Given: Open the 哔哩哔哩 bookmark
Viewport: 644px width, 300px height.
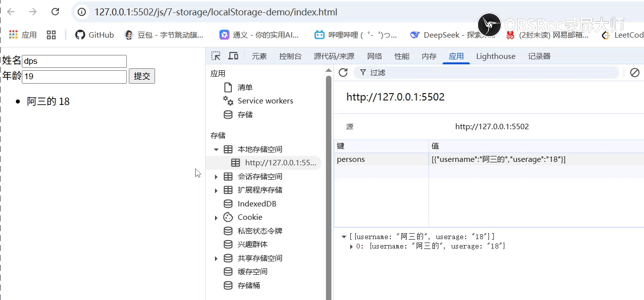Looking at the screenshot, I should pos(356,35).
